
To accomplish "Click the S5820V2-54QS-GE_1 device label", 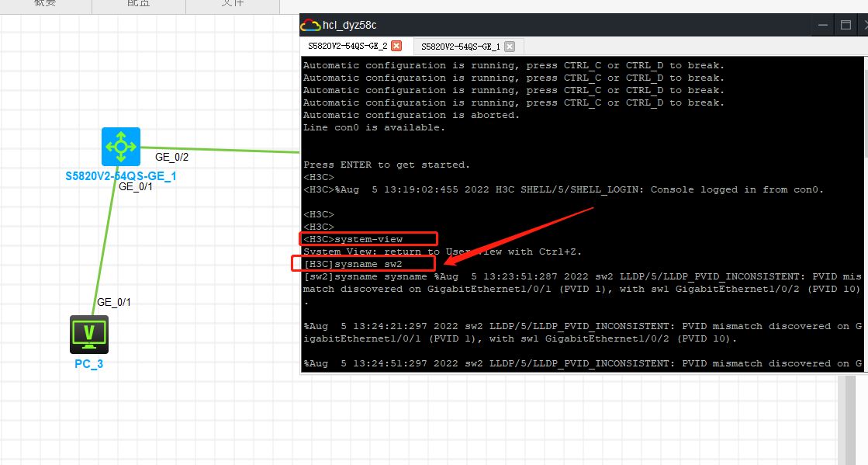I will (x=121, y=176).
